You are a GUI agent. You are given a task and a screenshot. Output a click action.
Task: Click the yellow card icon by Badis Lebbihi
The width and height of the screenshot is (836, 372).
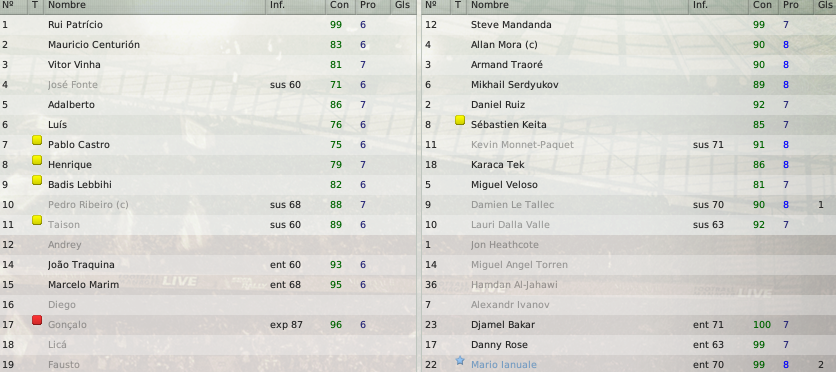[x=37, y=180]
